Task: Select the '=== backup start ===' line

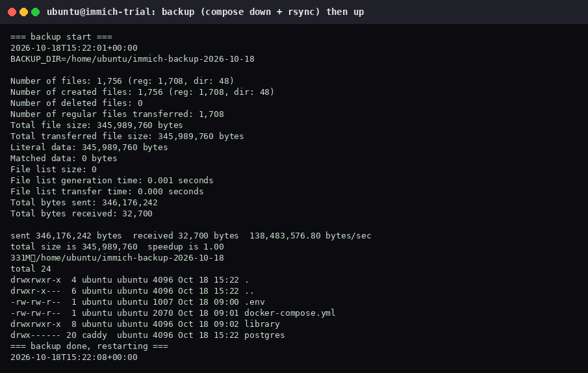Action: [x=61, y=37]
